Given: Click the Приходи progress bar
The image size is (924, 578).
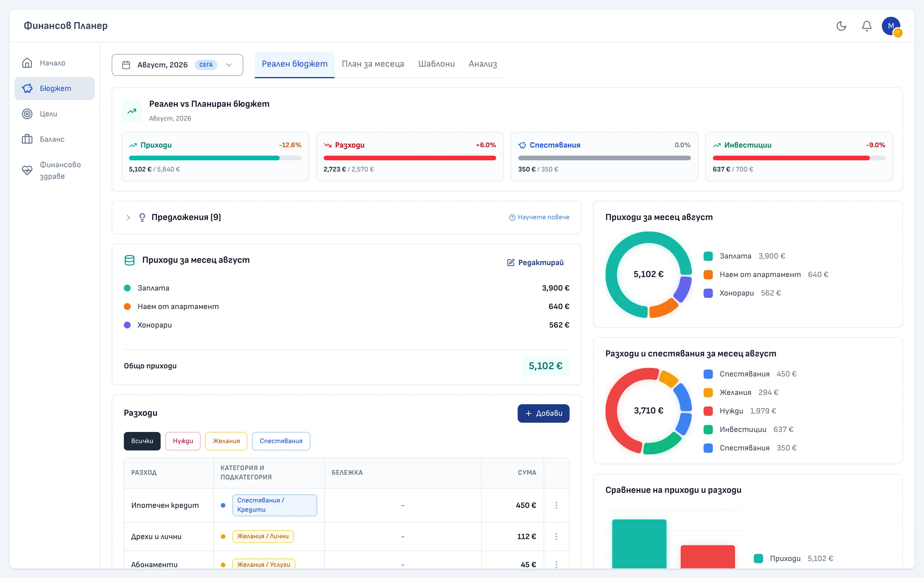Looking at the screenshot, I should (215, 158).
